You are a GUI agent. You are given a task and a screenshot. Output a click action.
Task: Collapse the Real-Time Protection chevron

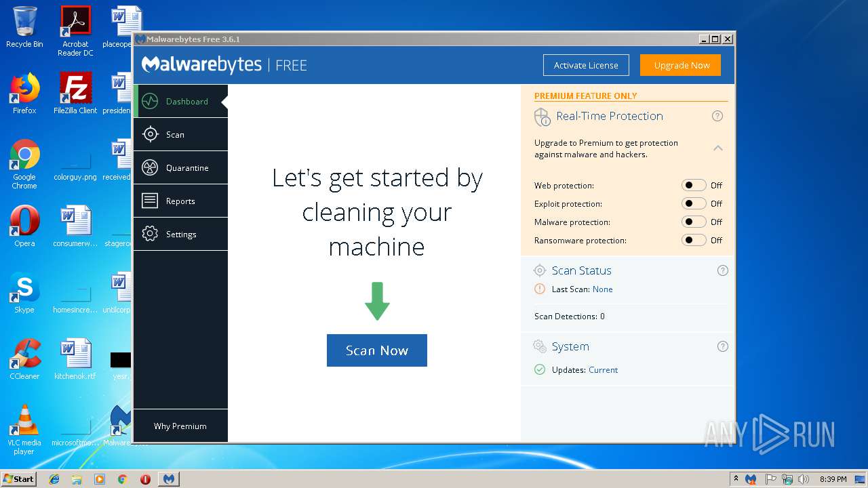(x=718, y=148)
